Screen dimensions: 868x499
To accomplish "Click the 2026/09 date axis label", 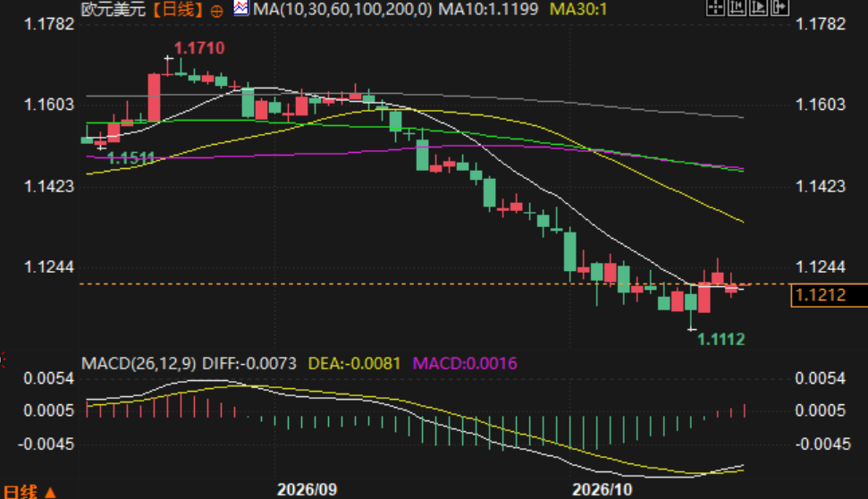I will coord(307,489).
